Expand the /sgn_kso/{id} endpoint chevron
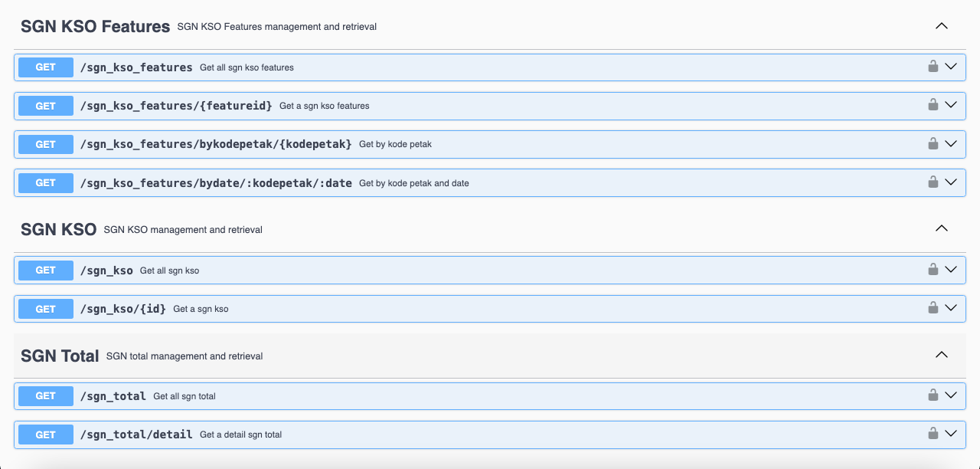 pos(951,308)
